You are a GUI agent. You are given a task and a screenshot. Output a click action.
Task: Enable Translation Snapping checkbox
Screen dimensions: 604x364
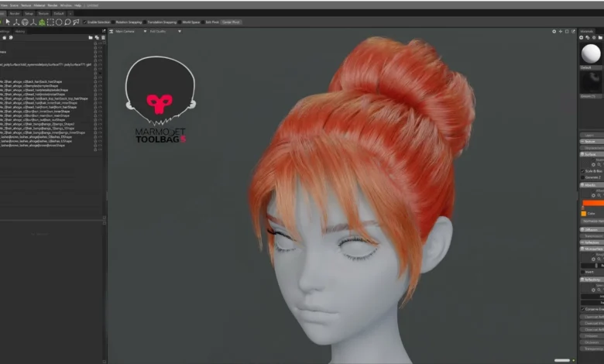145,22
